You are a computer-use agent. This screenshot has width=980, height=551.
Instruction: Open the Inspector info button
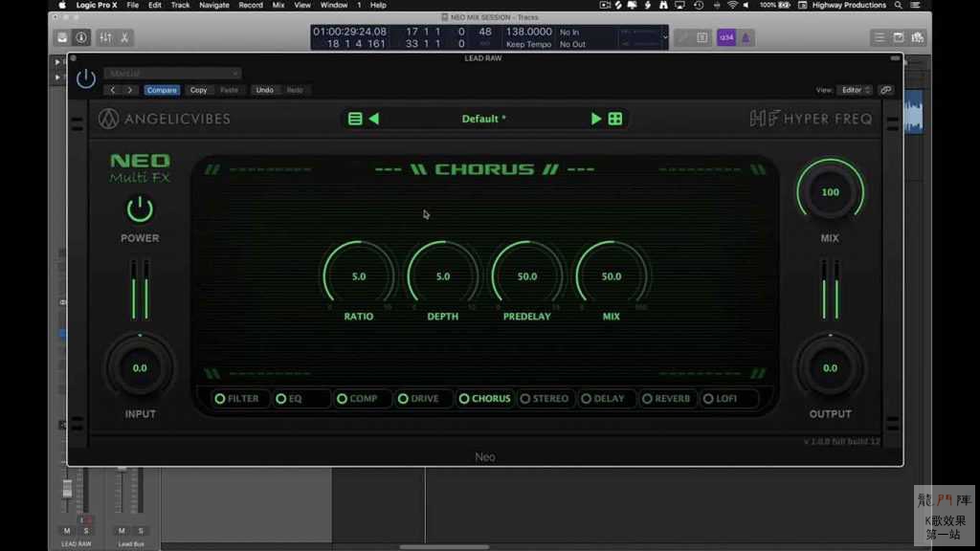point(81,37)
